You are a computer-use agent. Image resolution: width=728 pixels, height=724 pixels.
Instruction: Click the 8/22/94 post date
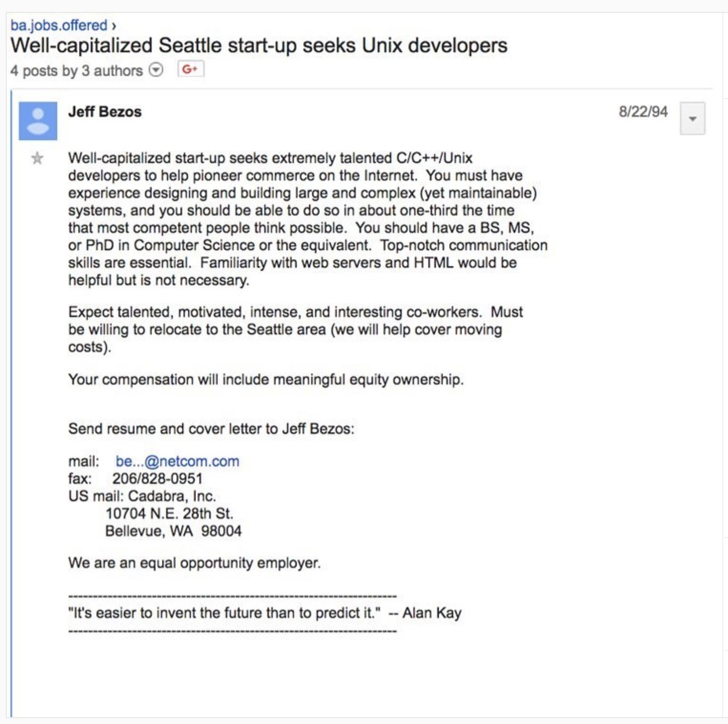pos(643,112)
